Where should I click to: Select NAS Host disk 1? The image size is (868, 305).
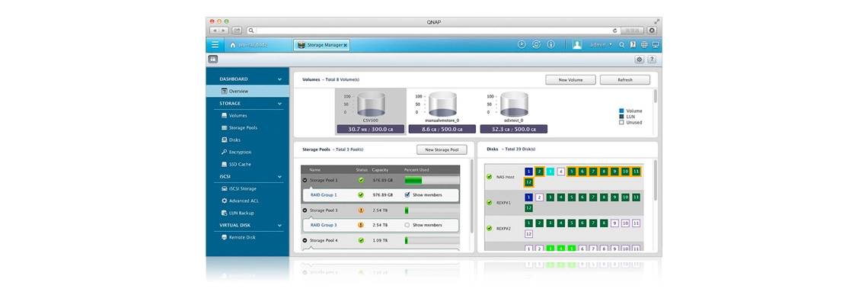pos(528,172)
